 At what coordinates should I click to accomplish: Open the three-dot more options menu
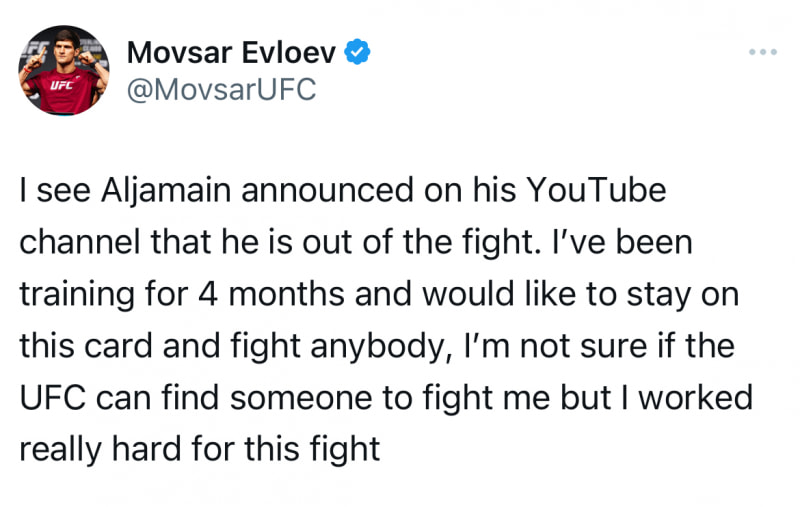click(x=762, y=52)
